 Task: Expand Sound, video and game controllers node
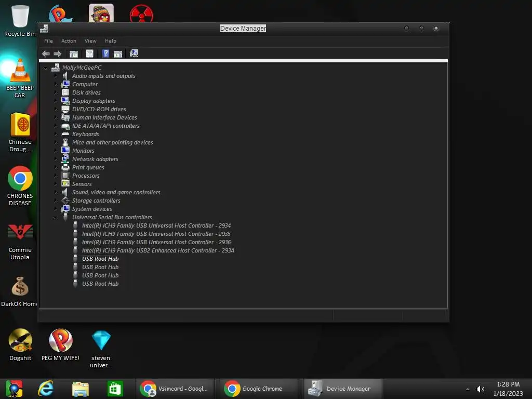pos(56,192)
